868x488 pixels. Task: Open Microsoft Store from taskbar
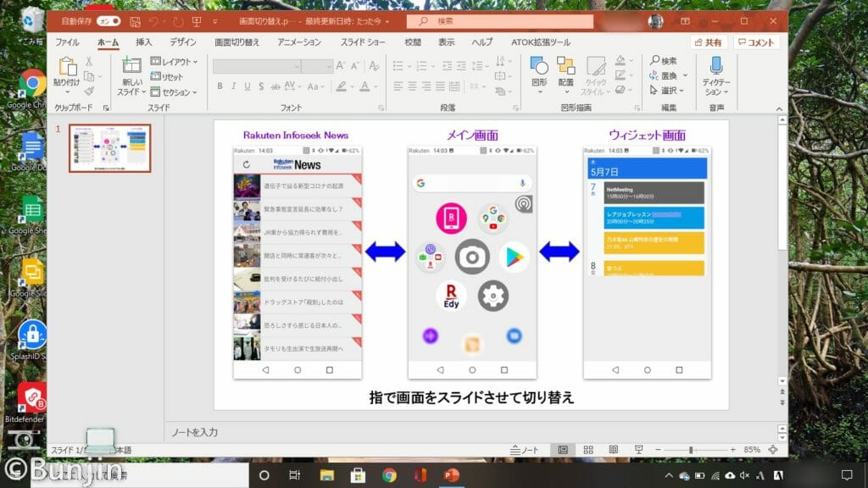358,475
